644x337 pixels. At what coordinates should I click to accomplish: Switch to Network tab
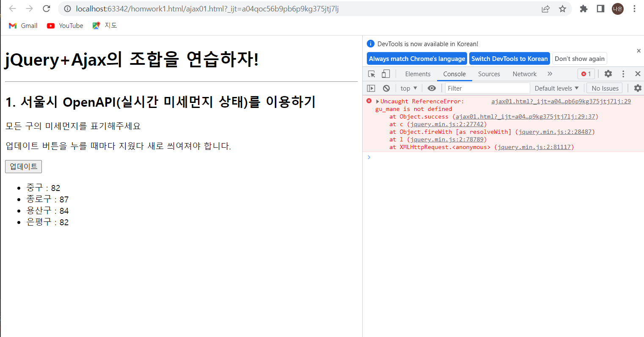click(x=525, y=74)
